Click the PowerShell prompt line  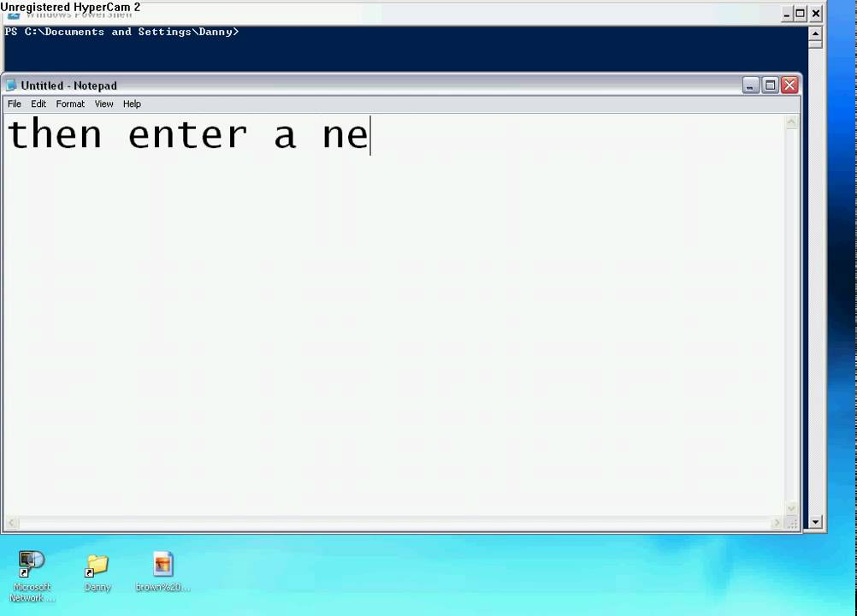(x=121, y=32)
